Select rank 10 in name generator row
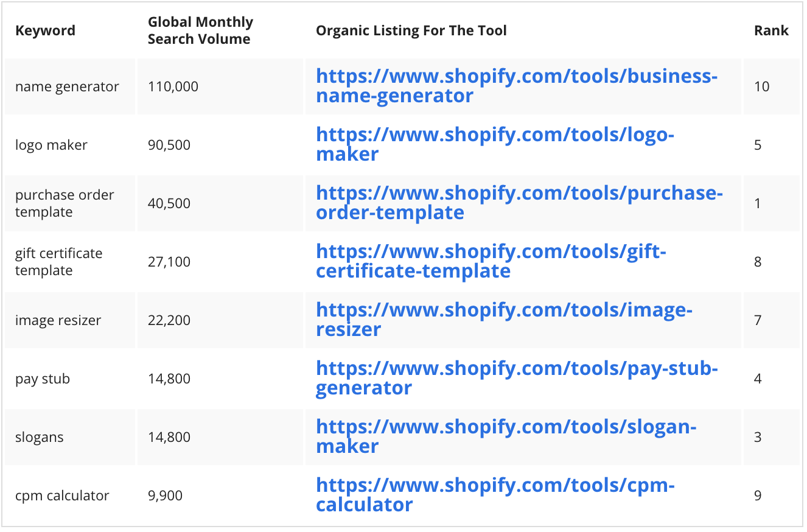 762,86
